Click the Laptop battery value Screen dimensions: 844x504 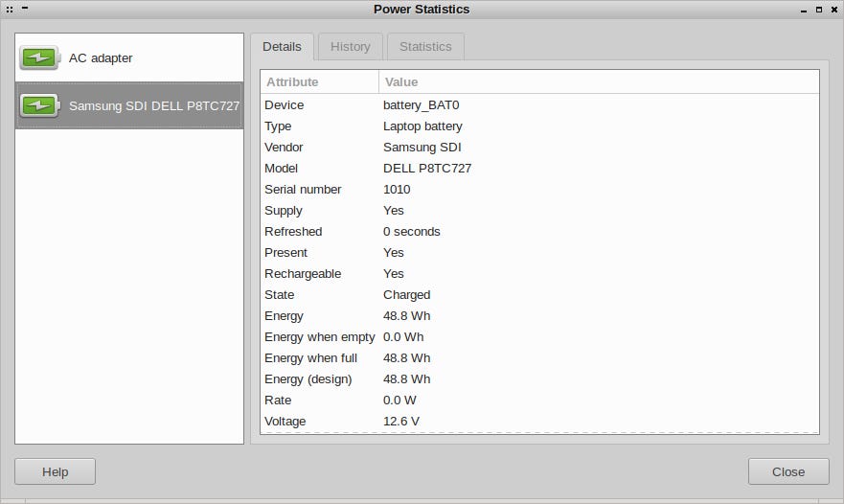[x=422, y=126]
